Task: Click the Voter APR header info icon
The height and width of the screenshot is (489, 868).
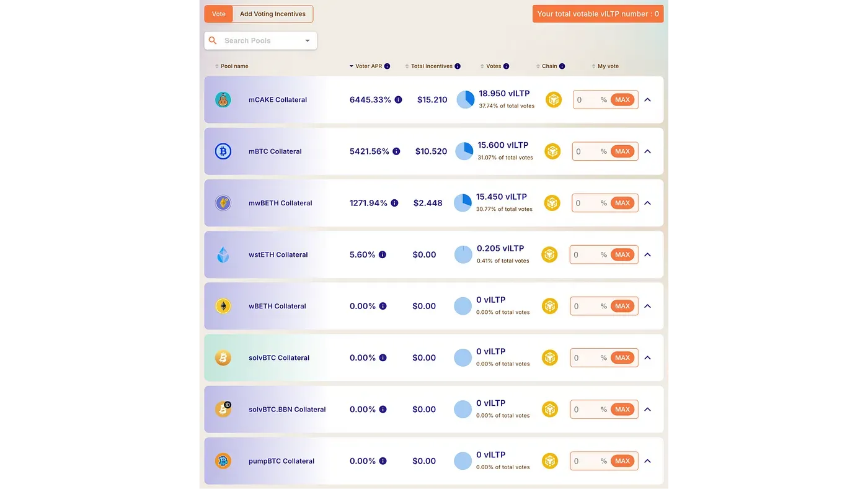Action: pos(387,66)
